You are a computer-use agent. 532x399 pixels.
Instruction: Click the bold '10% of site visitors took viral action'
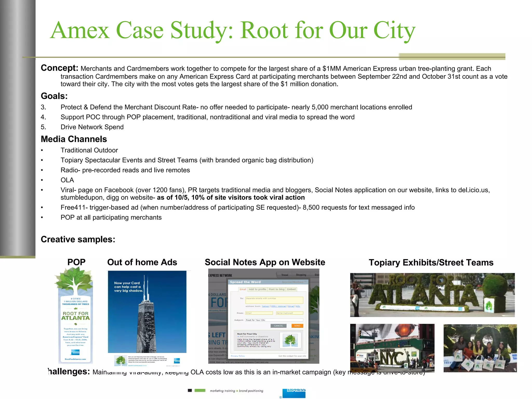pyautogui.click(x=248, y=198)
